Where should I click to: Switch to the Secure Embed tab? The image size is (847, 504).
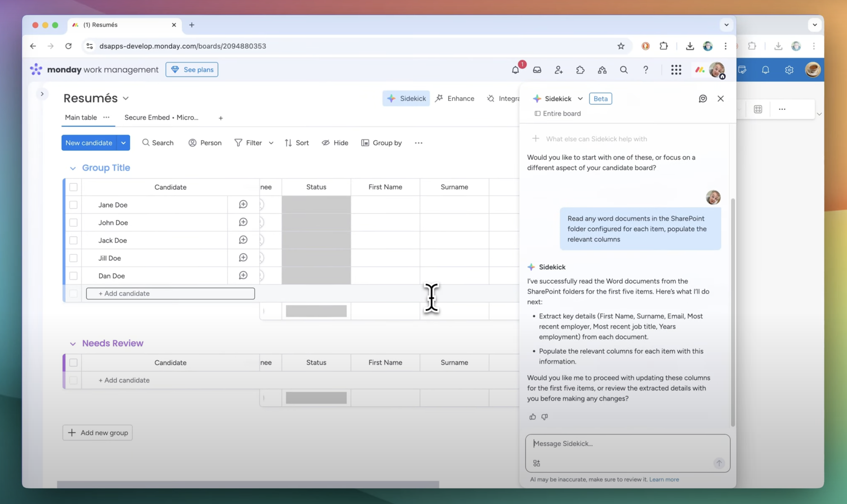pyautogui.click(x=161, y=117)
